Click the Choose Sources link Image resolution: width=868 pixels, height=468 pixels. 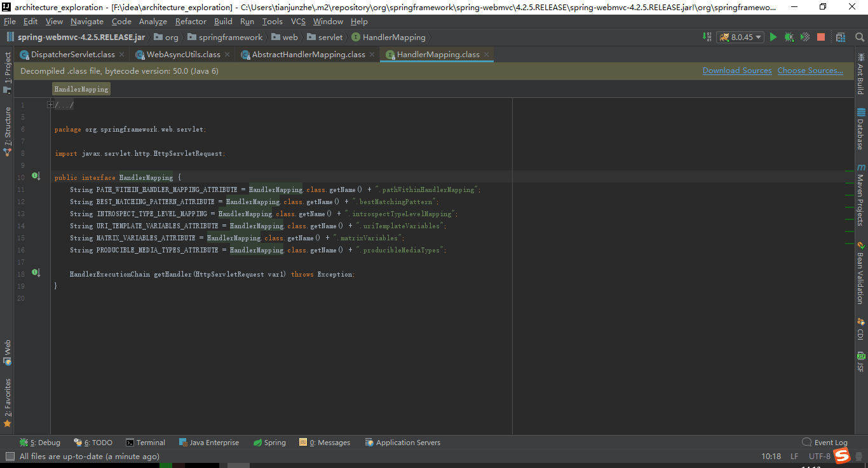point(810,71)
